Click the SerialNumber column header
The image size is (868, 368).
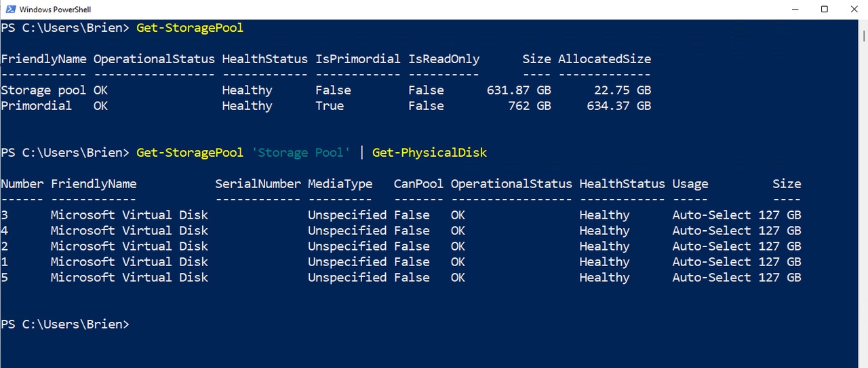pos(258,184)
